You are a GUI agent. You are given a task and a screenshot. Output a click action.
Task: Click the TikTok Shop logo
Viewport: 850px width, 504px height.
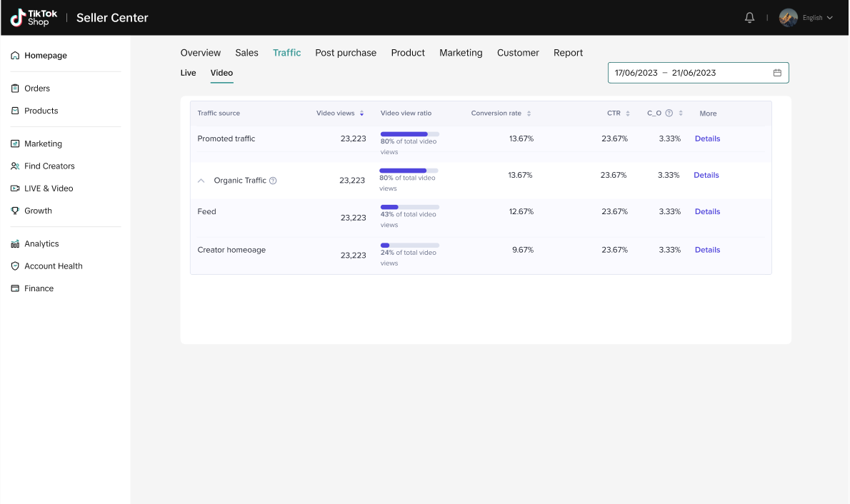[x=34, y=18]
